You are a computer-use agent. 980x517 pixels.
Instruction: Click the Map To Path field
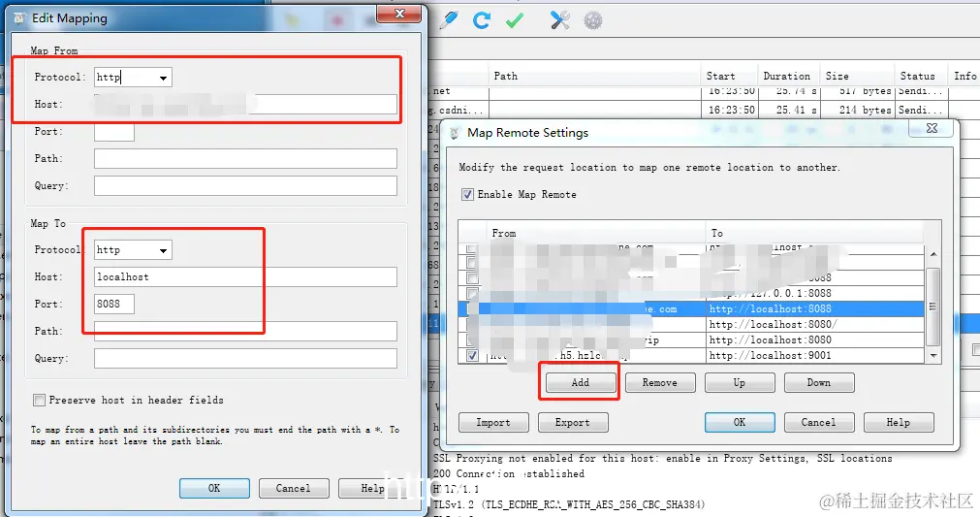245,332
